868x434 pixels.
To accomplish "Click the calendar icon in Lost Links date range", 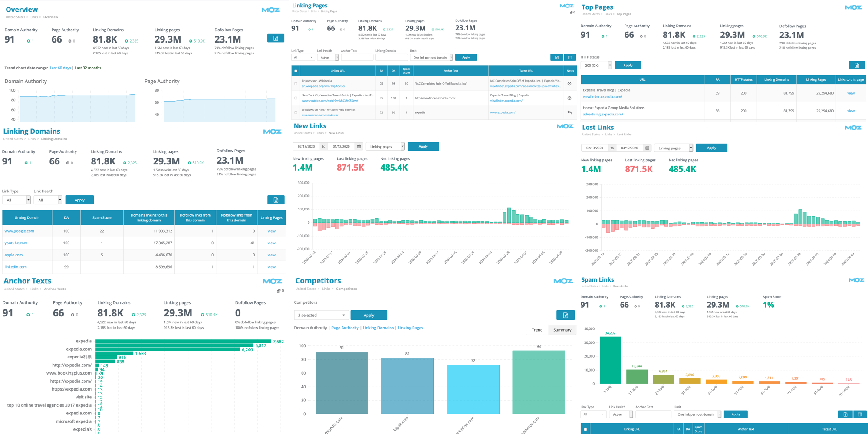I will tap(647, 148).
